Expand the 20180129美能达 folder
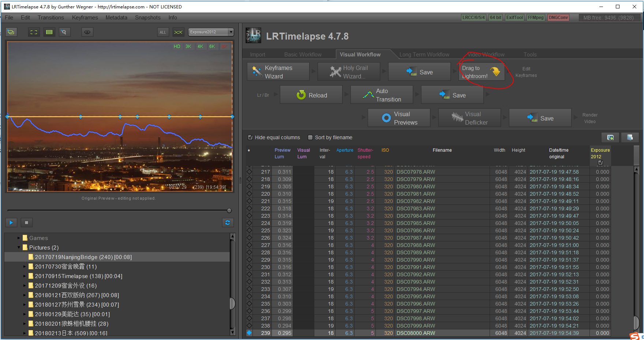 tap(25, 314)
